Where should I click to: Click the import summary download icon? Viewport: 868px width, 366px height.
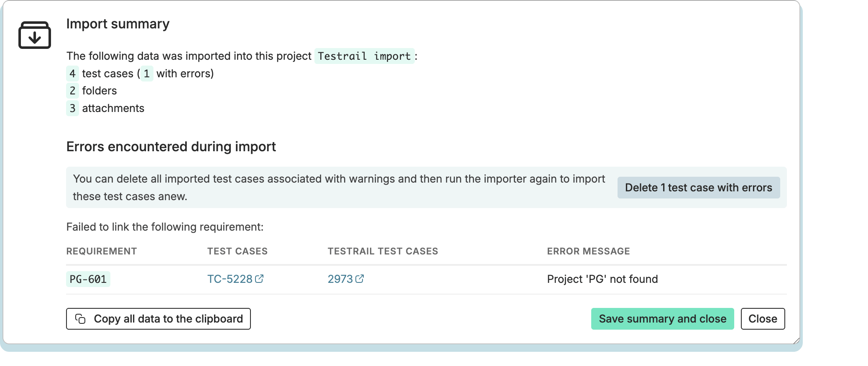(35, 35)
